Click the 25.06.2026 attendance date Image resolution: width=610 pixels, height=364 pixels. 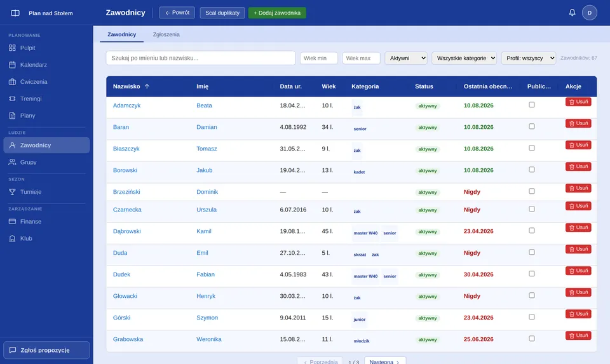click(478, 339)
